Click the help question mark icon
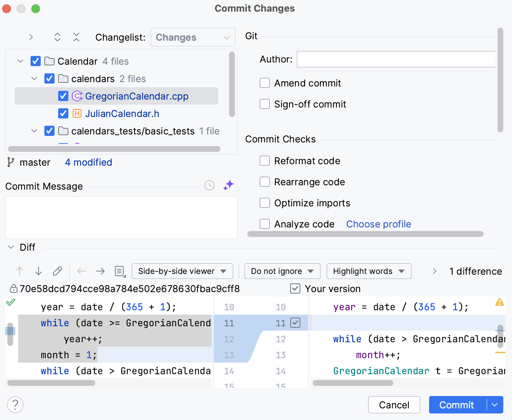The height and width of the screenshot is (420, 512). [x=15, y=404]
